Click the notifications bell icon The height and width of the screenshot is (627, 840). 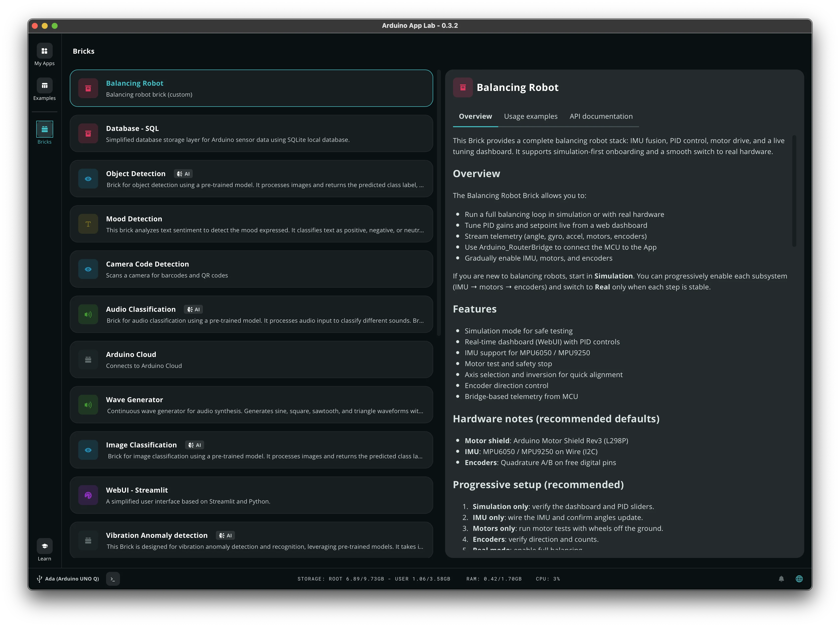tap(781, 579)
